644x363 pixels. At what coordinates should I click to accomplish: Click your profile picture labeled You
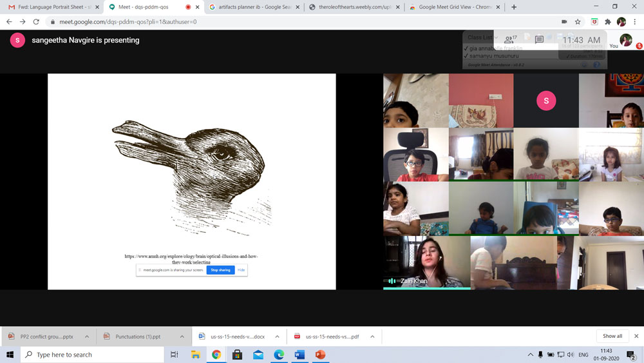[x=626, y=40]
